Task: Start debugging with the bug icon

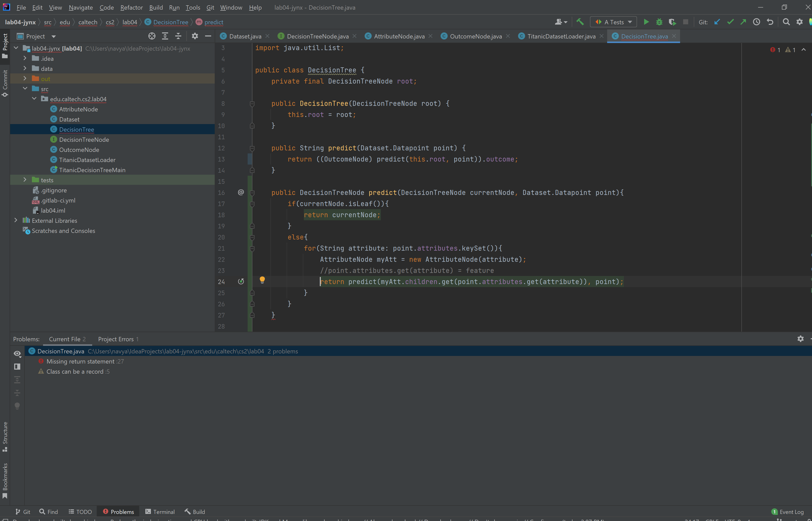Action: 659,22
